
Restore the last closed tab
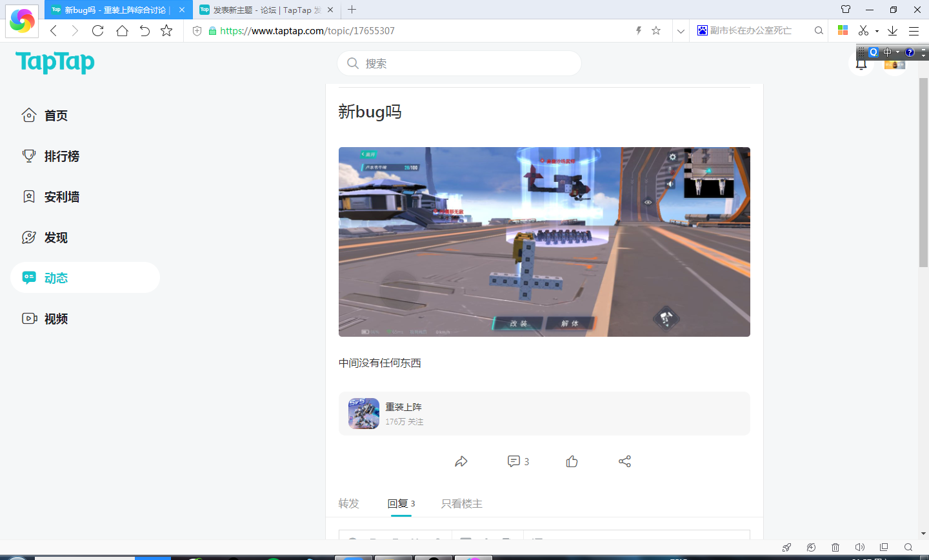(145, 30)
